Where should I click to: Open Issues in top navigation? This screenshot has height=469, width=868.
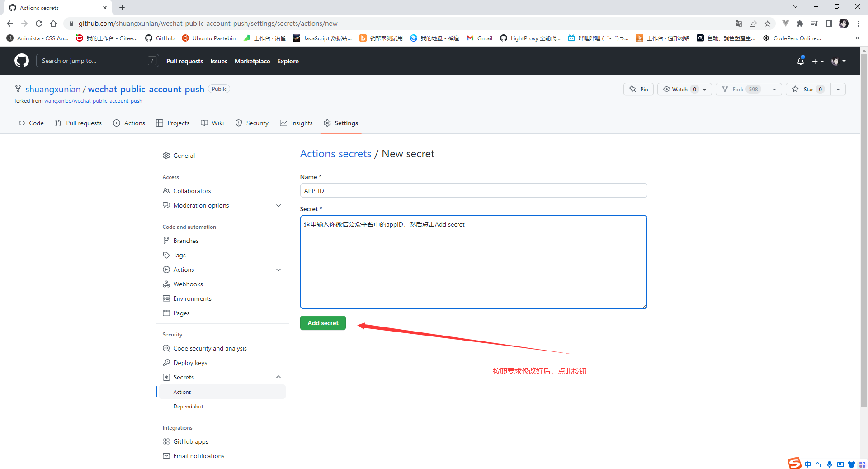(x=219, y=61)
